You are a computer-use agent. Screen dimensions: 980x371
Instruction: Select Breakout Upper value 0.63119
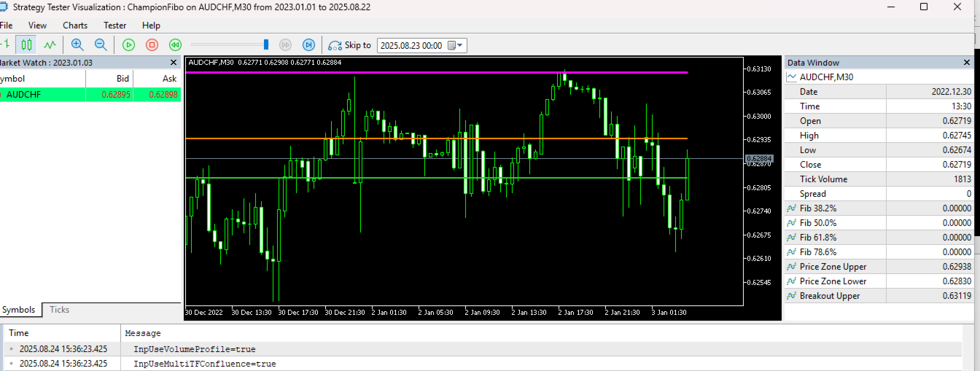coord(957,296)
